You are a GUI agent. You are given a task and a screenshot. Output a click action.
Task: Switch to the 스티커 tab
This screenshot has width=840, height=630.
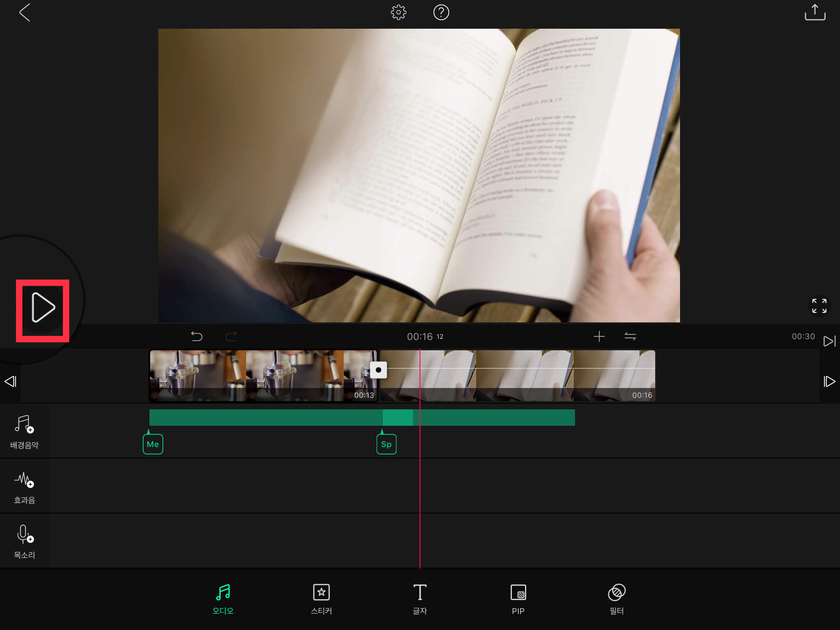click(x=321, y=599)
